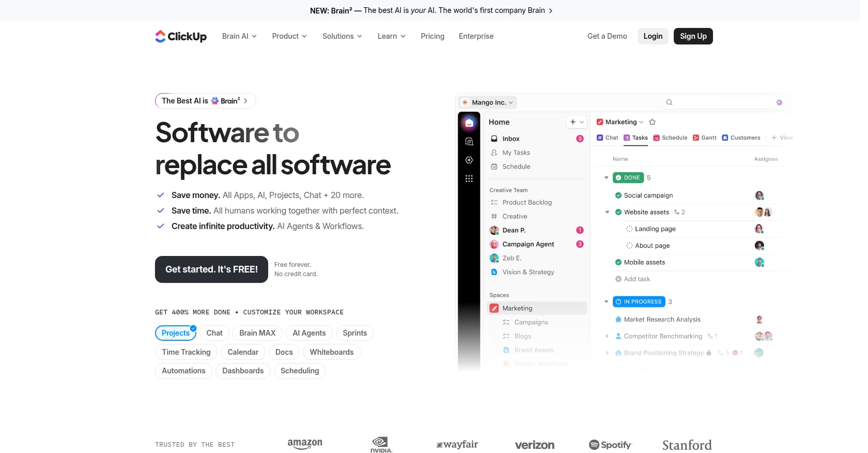Screen dimensions: 868x453
Task: Toggle the Social campaign done checkmark
Action: pyautogui.click(x=618, y=195)
